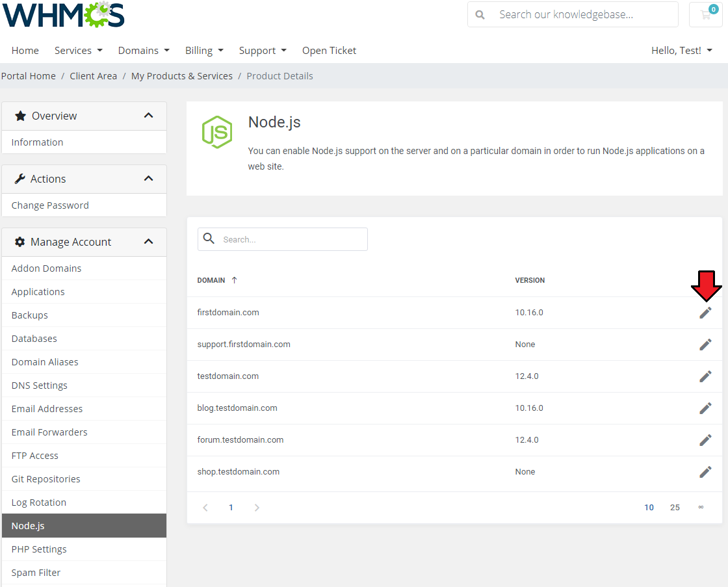This screenshot has width=728, height=587.
Task: Open Backups in the sidebar
Action: [x=84, y=315]
